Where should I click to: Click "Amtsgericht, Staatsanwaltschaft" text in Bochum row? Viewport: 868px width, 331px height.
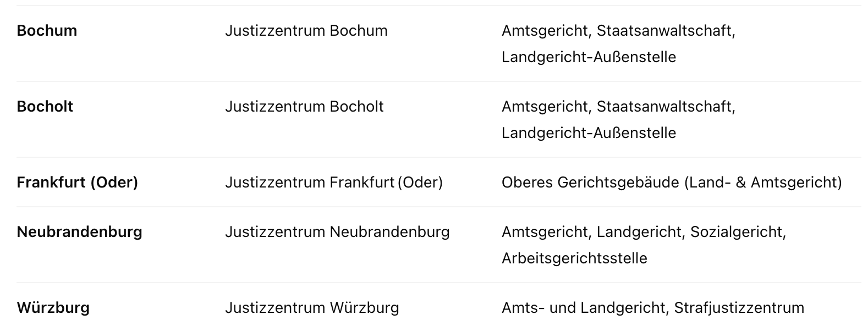pyautogui.click(x=618, y=31)
